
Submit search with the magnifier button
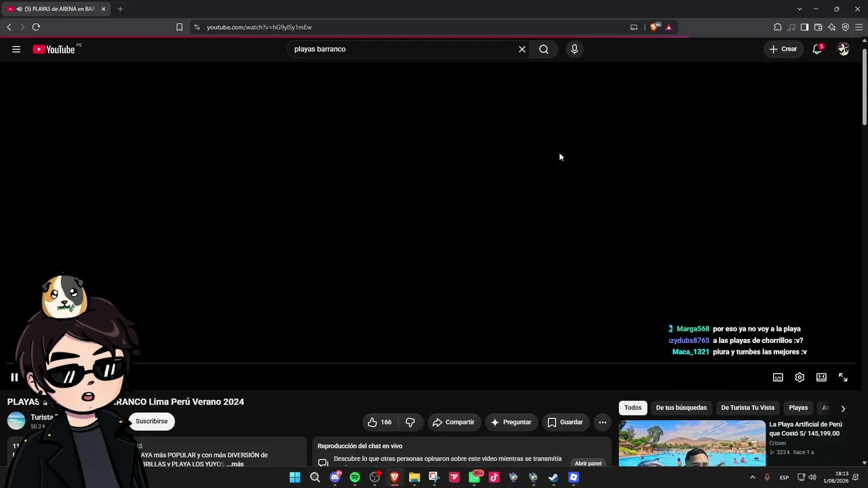click(x=544, y=49)
